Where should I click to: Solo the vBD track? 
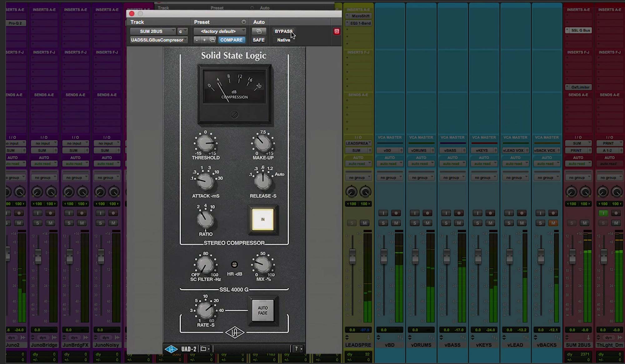(383, 223)
